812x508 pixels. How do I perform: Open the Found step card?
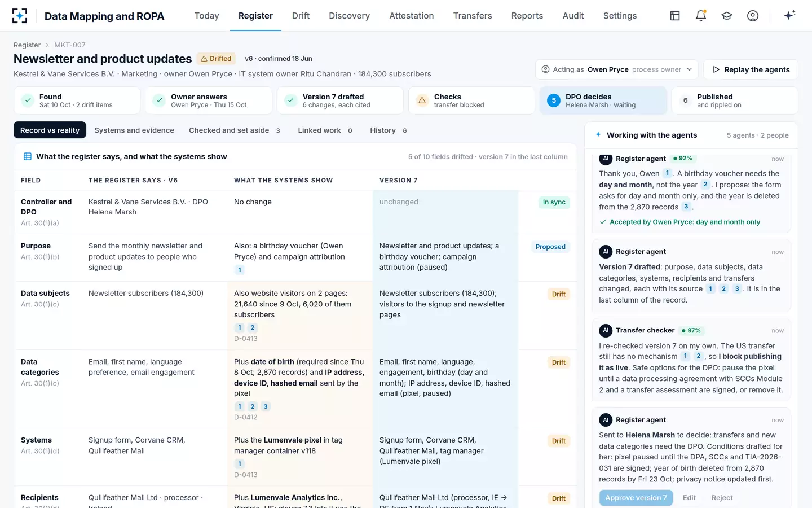(77, 100)
